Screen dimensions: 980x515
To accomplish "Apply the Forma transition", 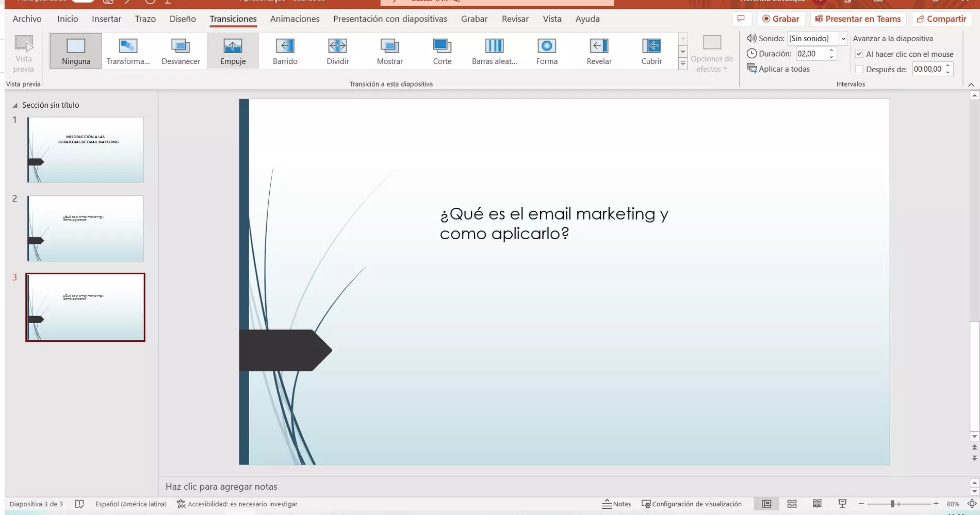I will (x=547, y=51).
